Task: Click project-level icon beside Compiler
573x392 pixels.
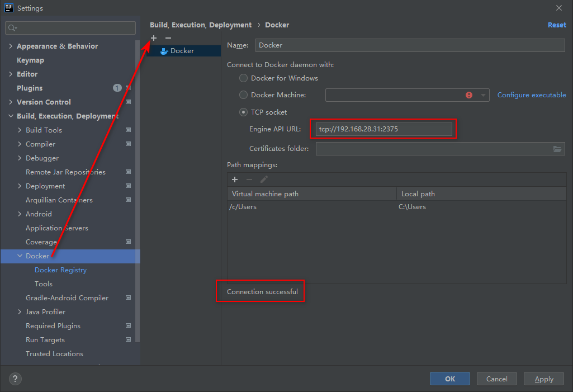Action: click(128, 144)
